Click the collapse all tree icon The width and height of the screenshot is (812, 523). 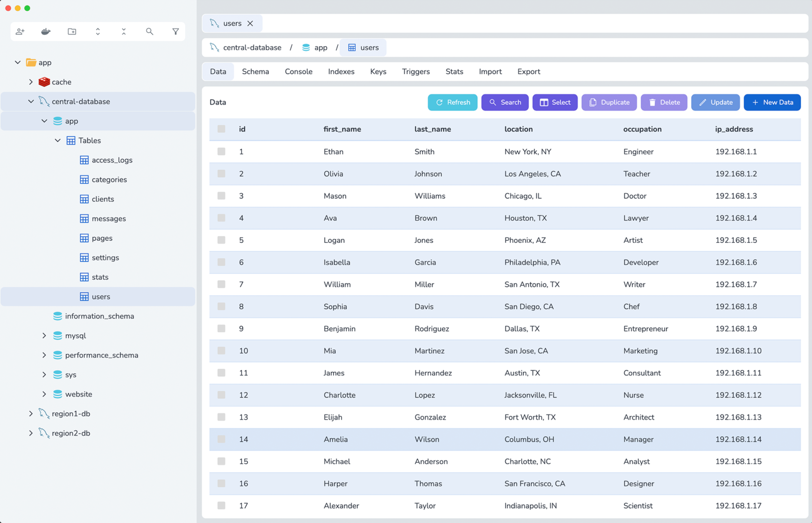[124, 32]
